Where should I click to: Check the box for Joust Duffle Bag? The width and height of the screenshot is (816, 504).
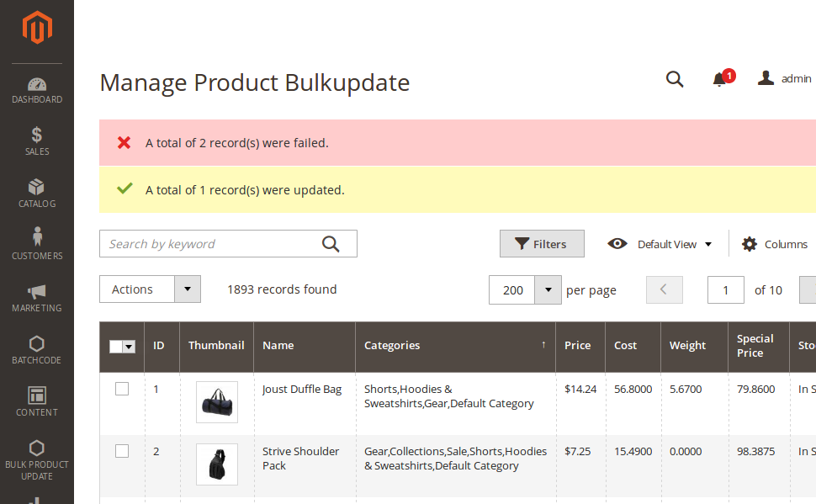(122, 389)
